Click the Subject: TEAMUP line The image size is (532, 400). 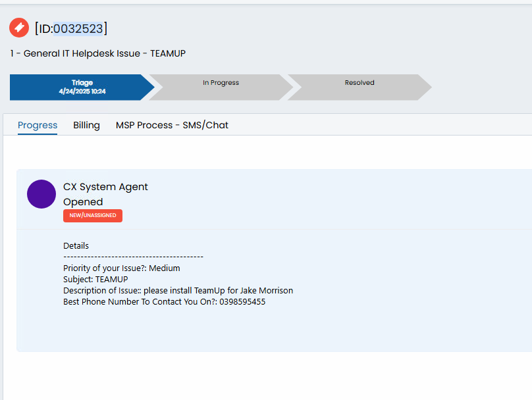pos(95,280)
